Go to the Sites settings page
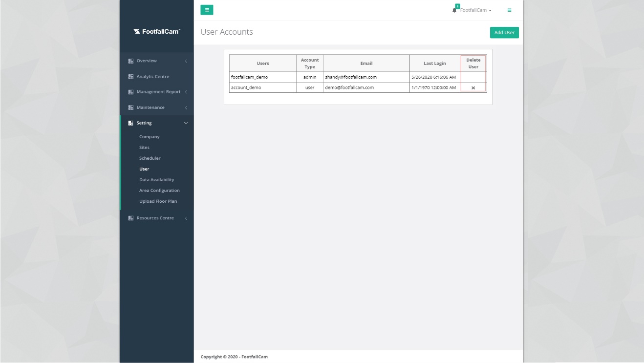The height and width of the screenshot is (363, 644). pos(144,148)
